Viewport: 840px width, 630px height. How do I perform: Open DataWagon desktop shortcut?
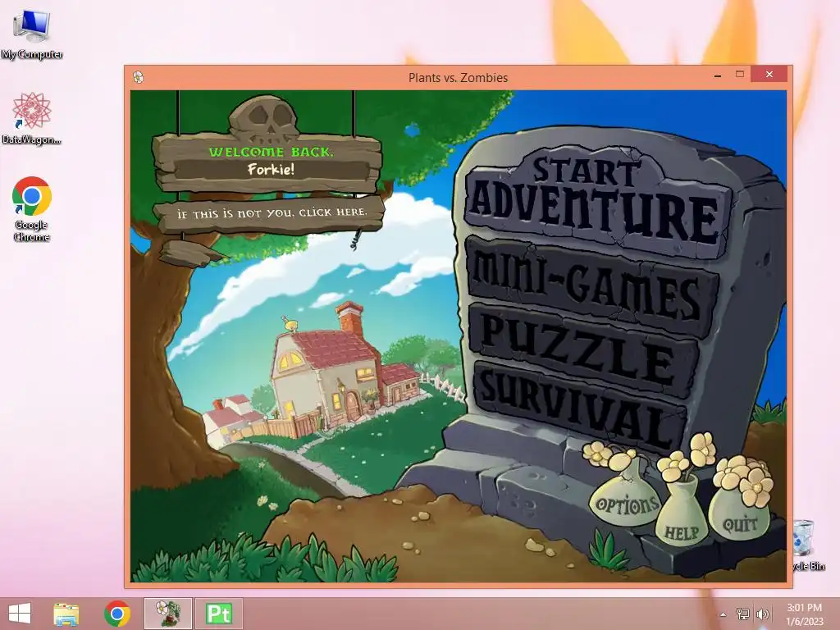pyautogui.click(x=32, y=118)
